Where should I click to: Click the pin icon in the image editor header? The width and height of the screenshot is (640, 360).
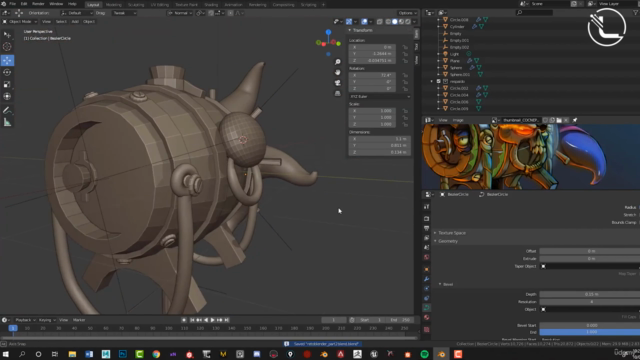(575, 120)
